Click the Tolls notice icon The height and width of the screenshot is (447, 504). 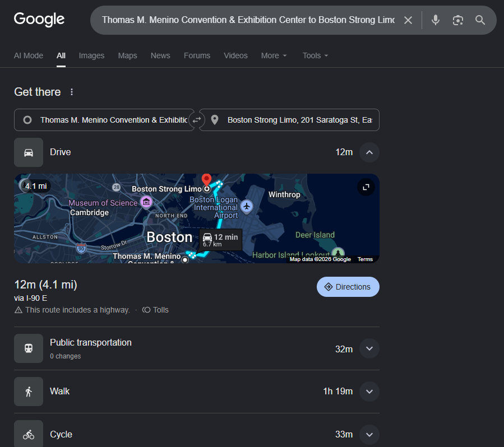point(146,310)
